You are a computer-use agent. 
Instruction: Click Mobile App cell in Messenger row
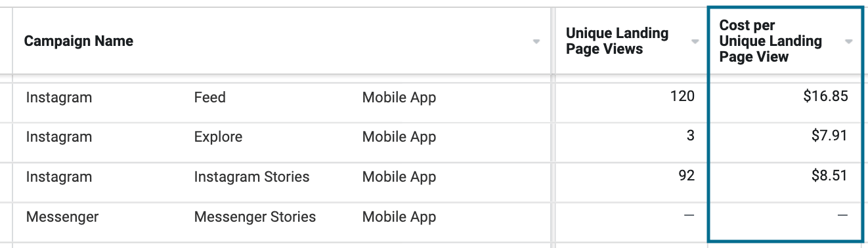[x=399, y=217]
